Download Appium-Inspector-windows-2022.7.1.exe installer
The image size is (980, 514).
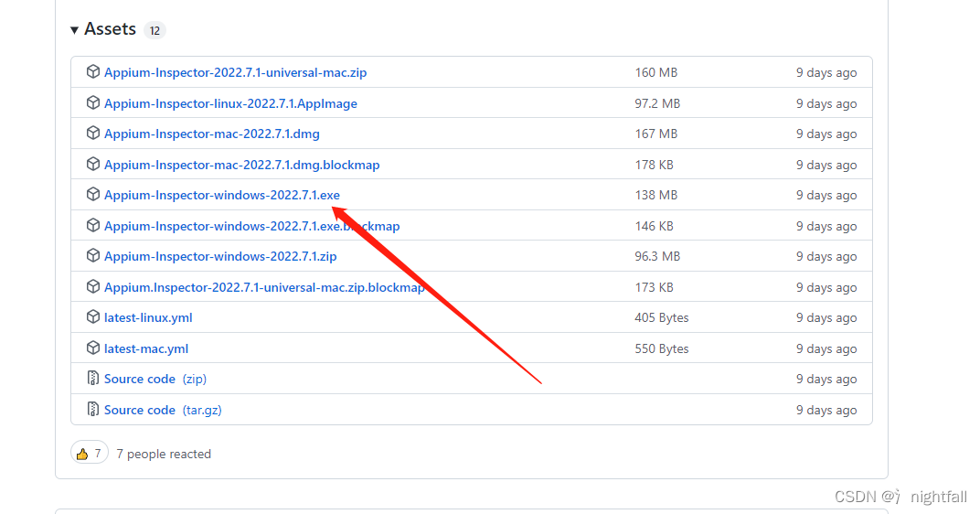222,195
